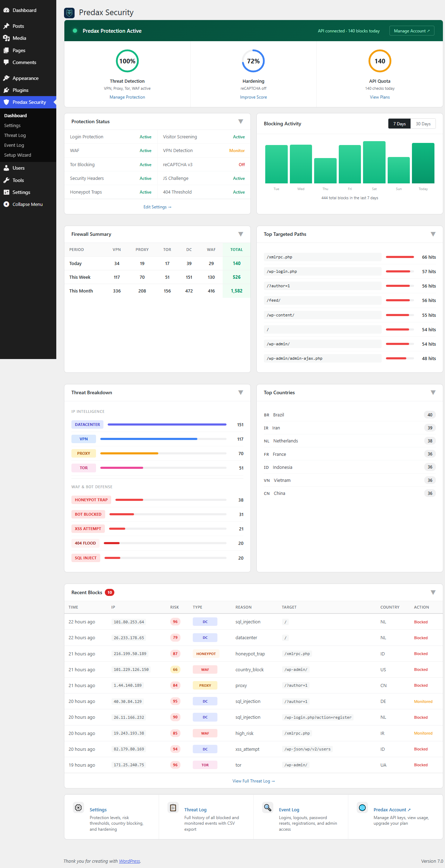Click the Appearance brush icon
The width and height of the screenshot is (445, 868).
6,78
